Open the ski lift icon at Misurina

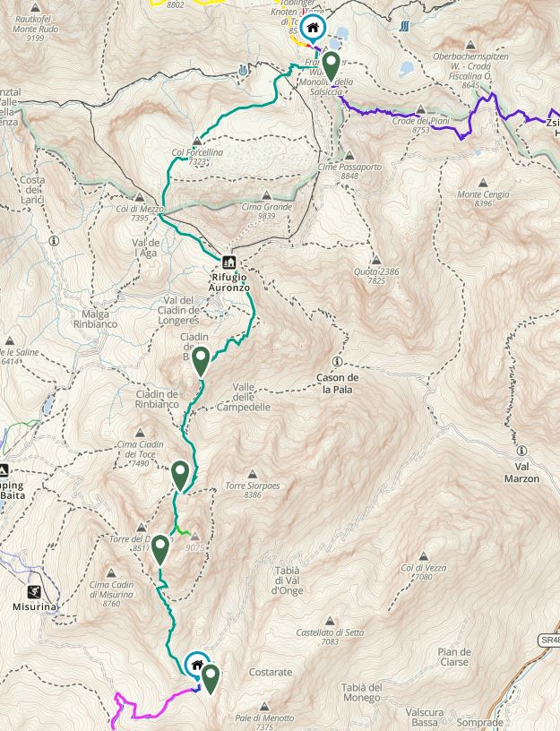click(33, 592)
